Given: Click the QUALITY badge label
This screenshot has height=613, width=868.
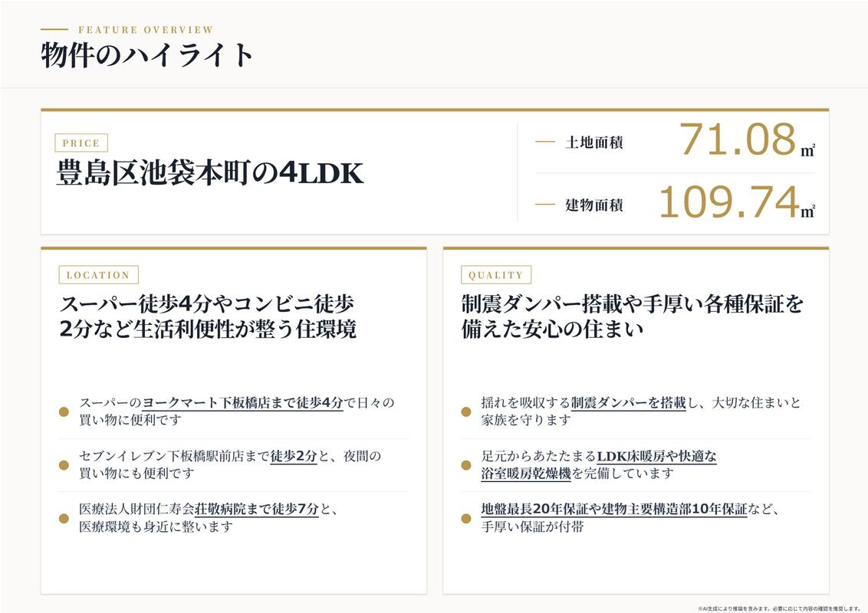Looking at the screenshot, I should (x=496, y=275).
